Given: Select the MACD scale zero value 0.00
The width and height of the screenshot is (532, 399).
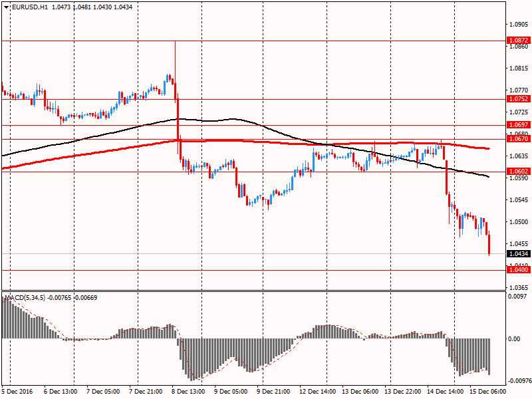Looking at the screenshot, I should click(x=514, y=339).
